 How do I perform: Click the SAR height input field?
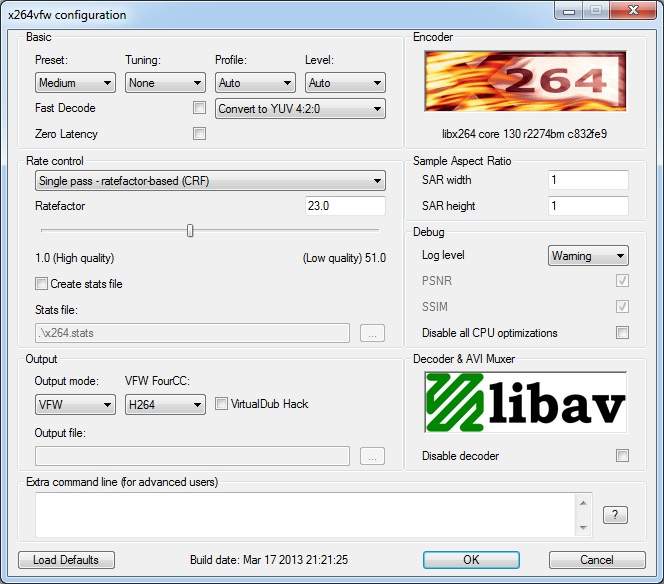(x=588, y=206)
